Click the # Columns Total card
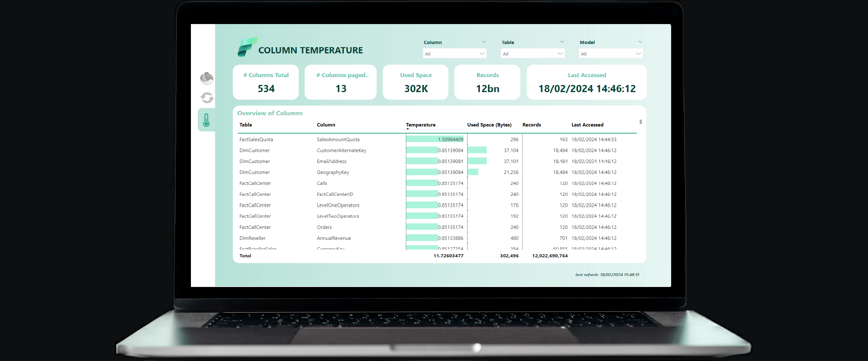The width and height of the screenshot is (868, 361). [x=266, y=82]
